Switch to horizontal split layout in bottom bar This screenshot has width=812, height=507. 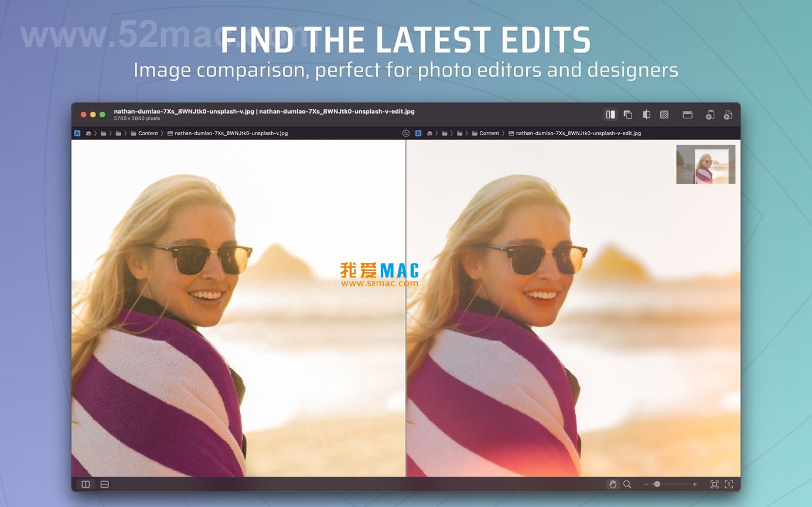105,484
